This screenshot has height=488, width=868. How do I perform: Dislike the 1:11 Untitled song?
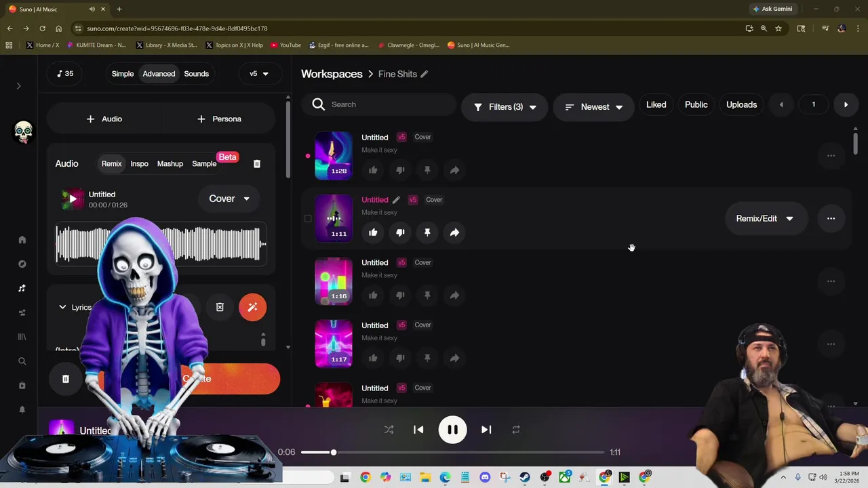tap(400, 232)
